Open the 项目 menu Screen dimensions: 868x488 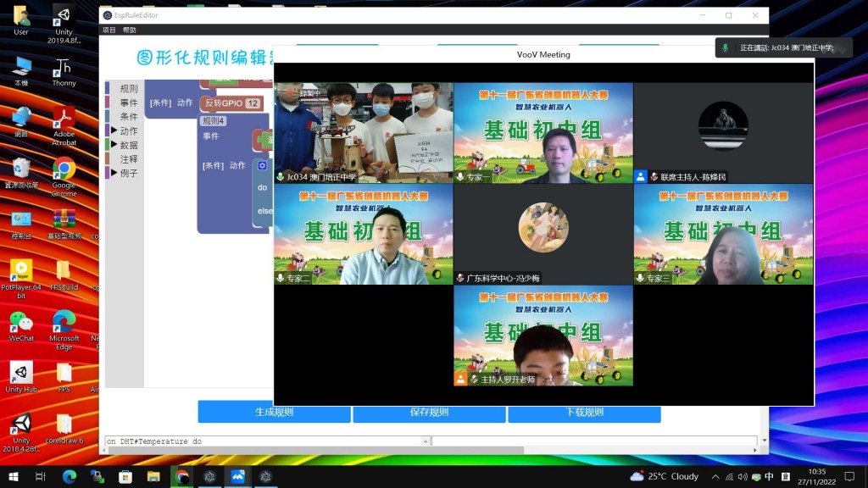click(108, 30)
